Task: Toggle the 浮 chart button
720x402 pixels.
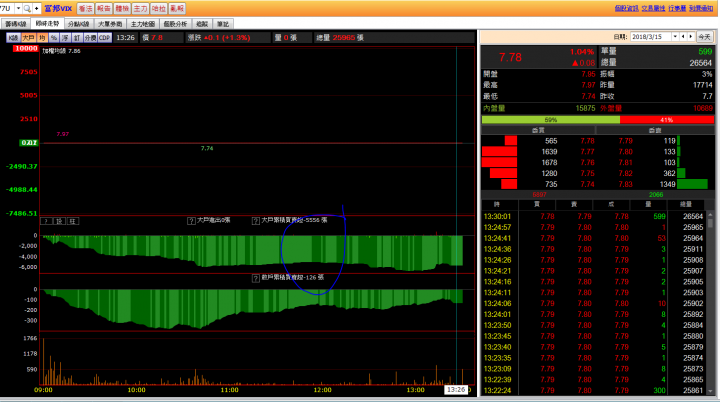Action: tap(65, 38)
